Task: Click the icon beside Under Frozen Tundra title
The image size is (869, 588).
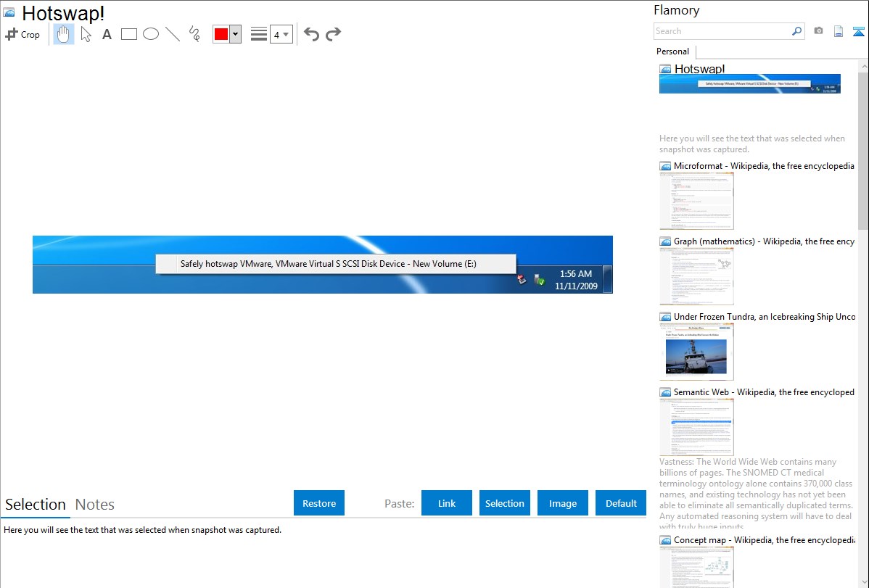Action: pyautogui.click(x=666, y=316)
